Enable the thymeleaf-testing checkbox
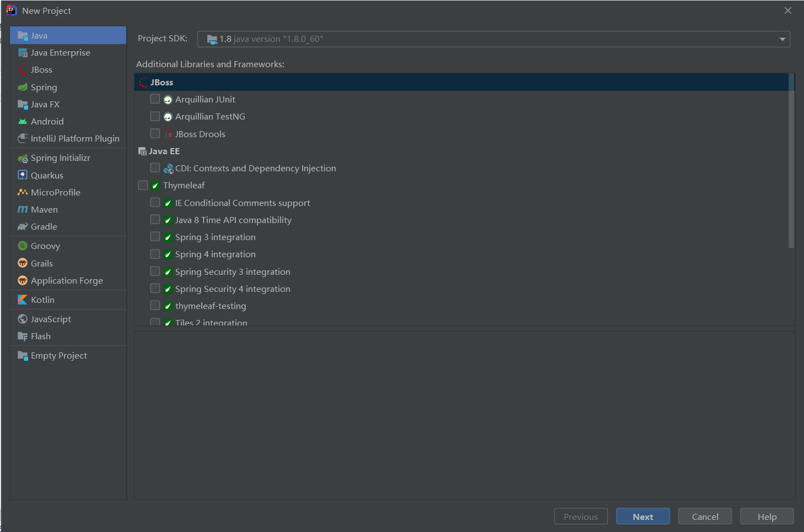The width and height of the screenshot is (804, 532). (x=155, y=306)
